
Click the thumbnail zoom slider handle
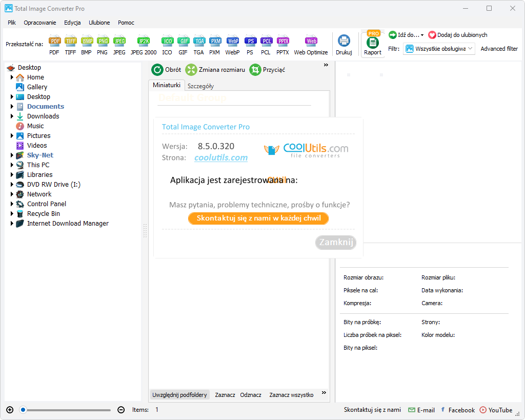[x=23, y=410]
